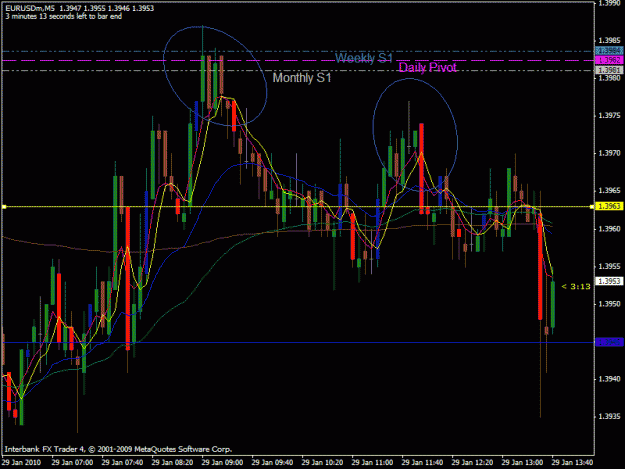Screen dimensions: 625x469
Task: Grab the yellow line's left anchor handle
Action: pos(4,207)
